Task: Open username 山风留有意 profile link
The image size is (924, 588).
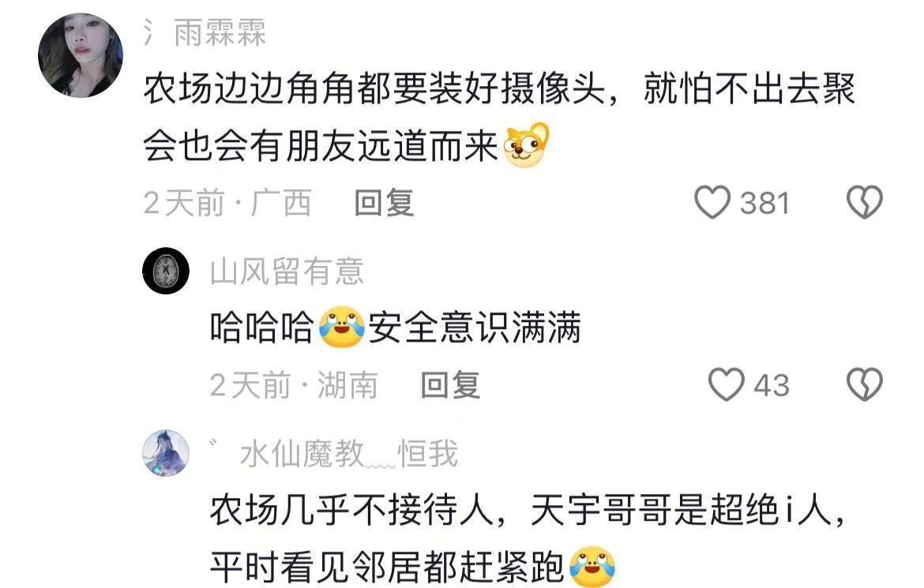Action: point(287,271)
